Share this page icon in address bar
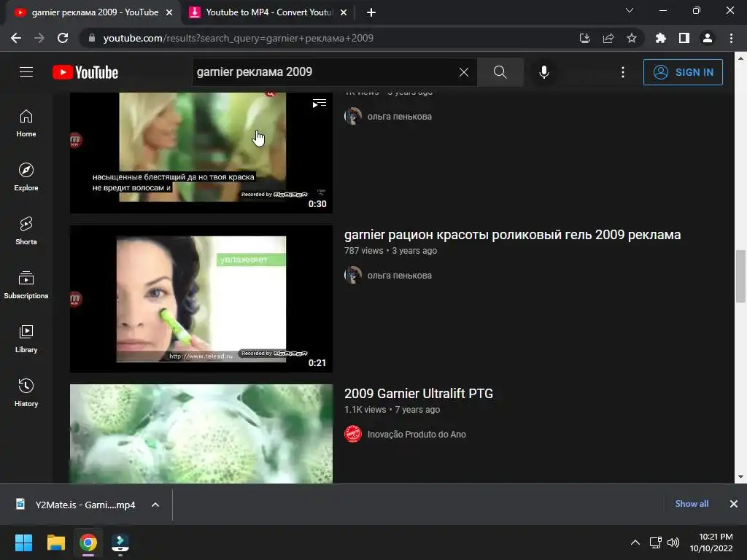Screen dimensions: 747x560 608,38
